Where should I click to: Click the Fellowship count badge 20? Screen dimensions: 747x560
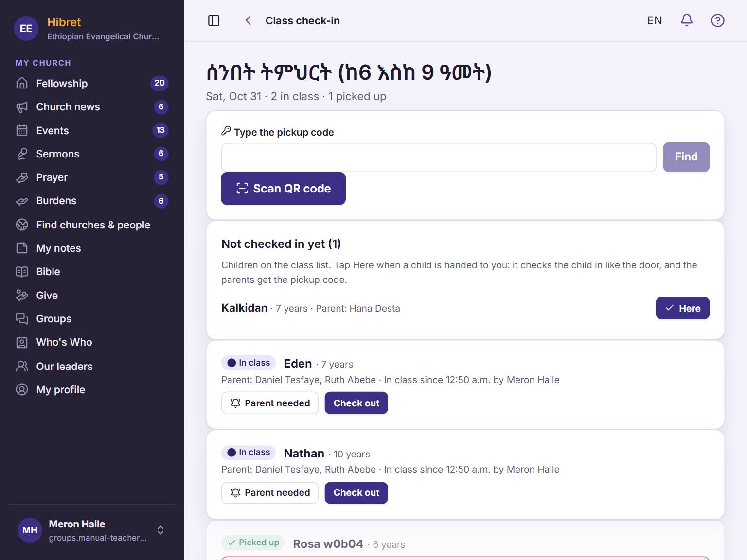tap(160, 83)
